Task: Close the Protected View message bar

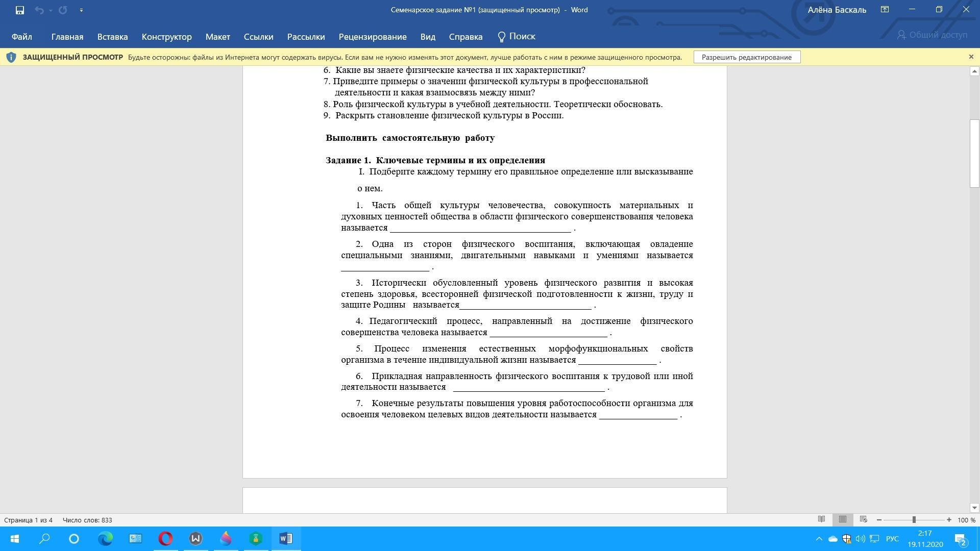Action: pyautogui.click(x=971, y=57)
